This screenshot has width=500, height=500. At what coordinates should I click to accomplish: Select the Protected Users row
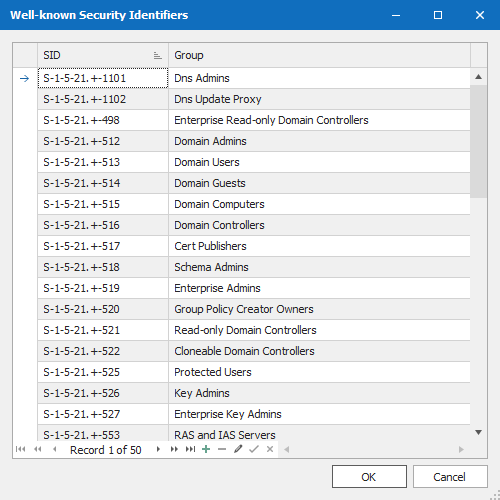pos(254,372)
